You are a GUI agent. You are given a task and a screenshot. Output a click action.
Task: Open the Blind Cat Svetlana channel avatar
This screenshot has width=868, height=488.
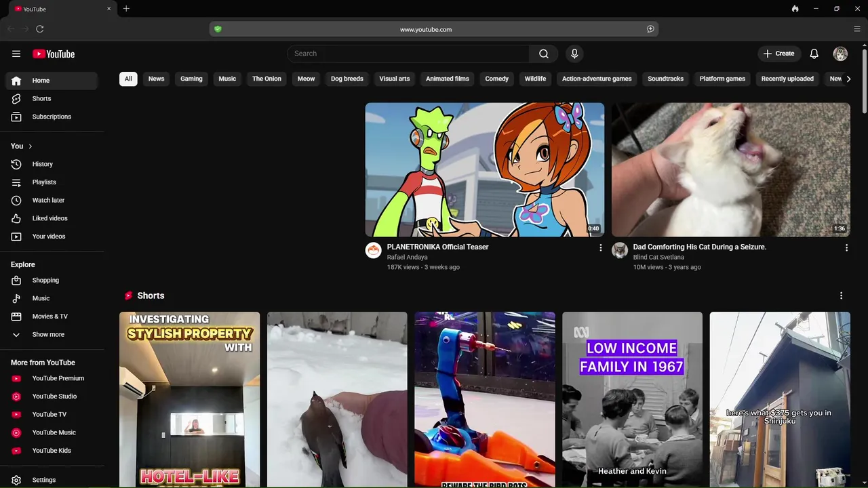[x=620, y=251]
